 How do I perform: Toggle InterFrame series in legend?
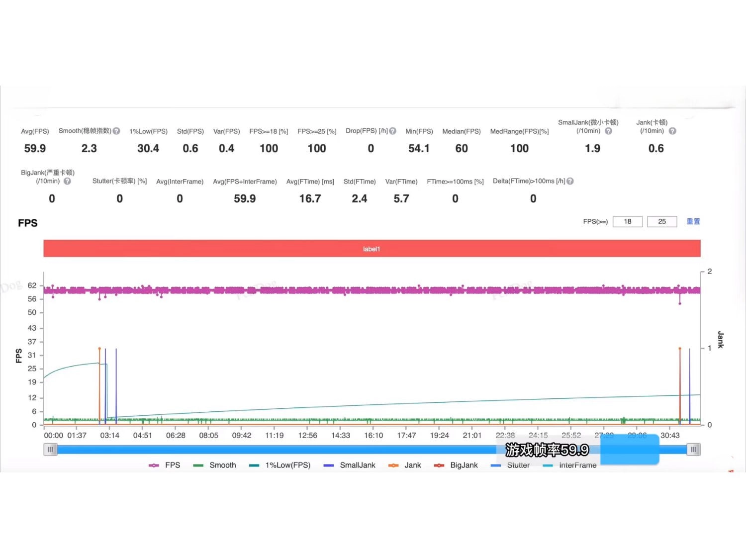(x=569, y=465)
